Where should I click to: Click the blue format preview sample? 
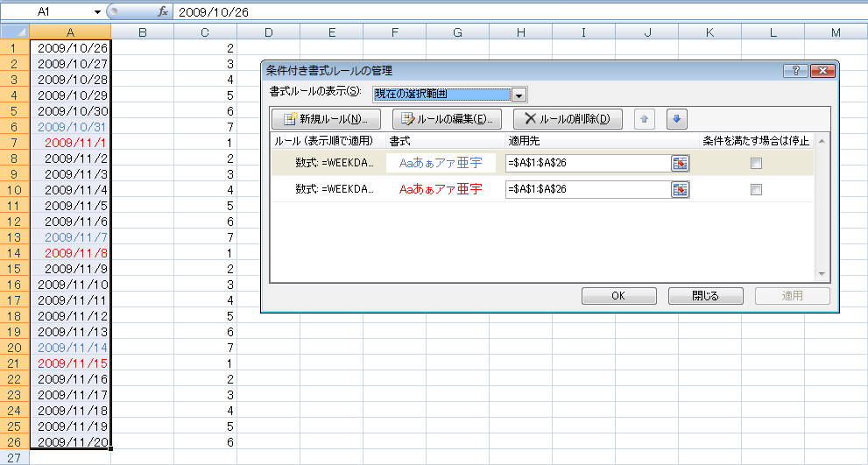(x=441, y=163)
